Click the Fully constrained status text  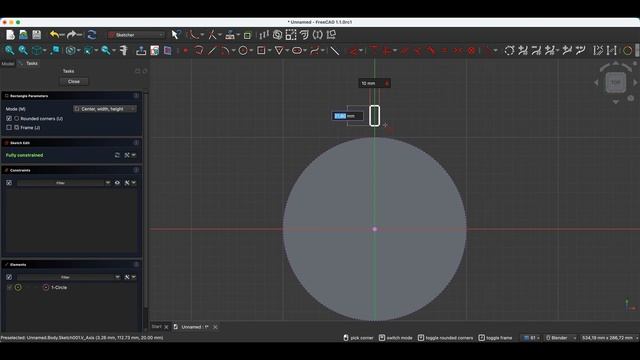pyautogui.click(x=24, y=155)
